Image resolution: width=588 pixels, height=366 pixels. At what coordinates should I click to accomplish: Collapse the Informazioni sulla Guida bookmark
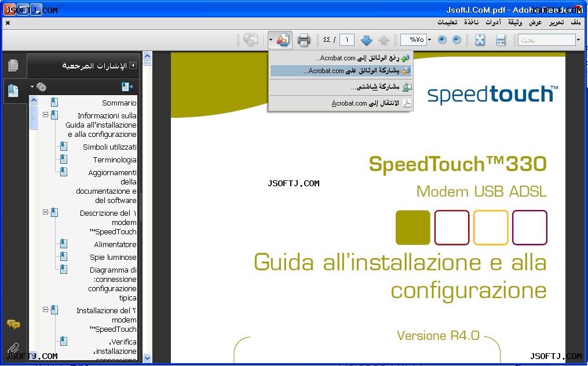(x=45, y=114)
